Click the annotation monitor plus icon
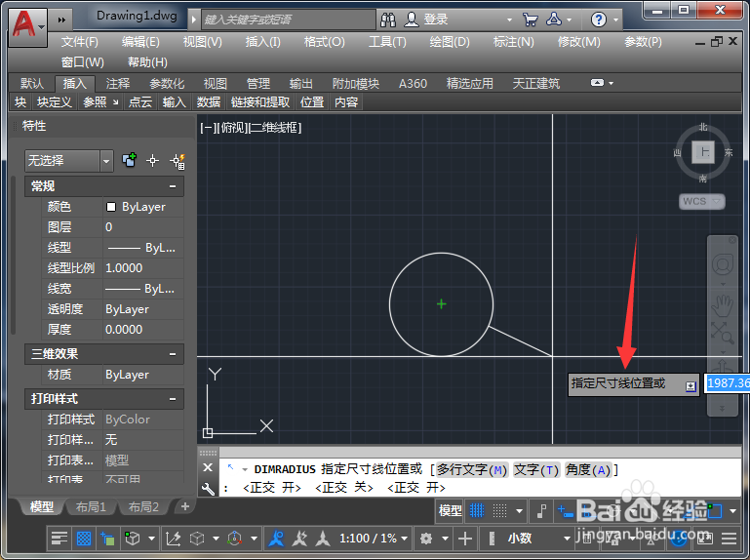 (465, 539)
